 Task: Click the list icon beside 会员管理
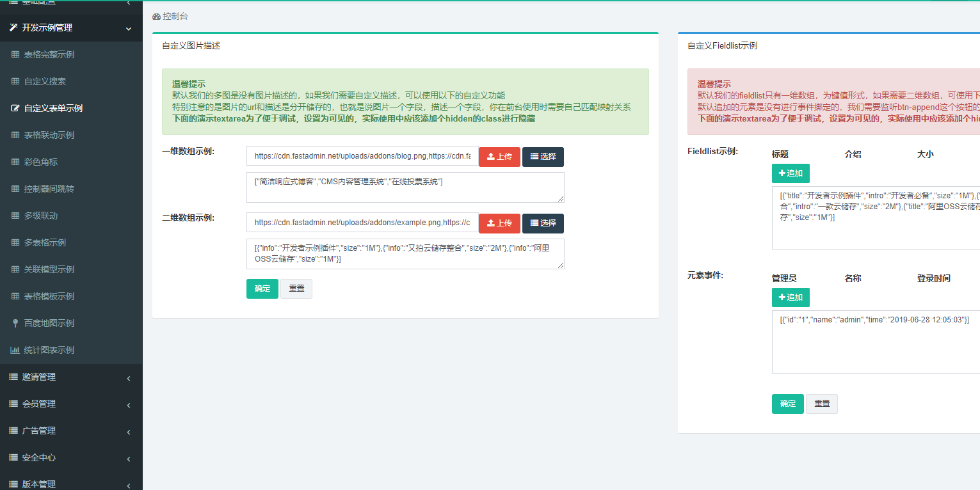coord(13,404)
